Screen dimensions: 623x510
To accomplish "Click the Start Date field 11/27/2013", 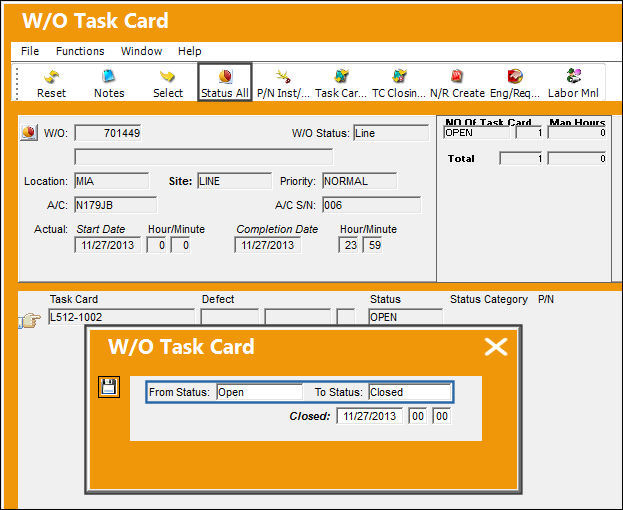I will (107, 245).
